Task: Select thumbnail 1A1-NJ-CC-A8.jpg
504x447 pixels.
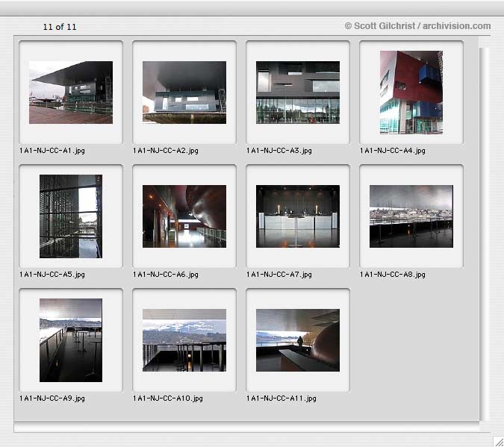Action: click(411, 216)
